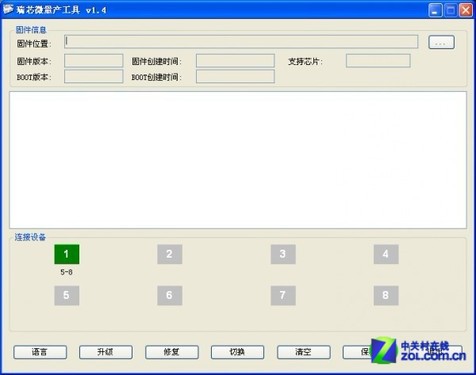Clear the log with 清空 button
This screenshot has height=375, width=476.
click(x=304, y=352)
